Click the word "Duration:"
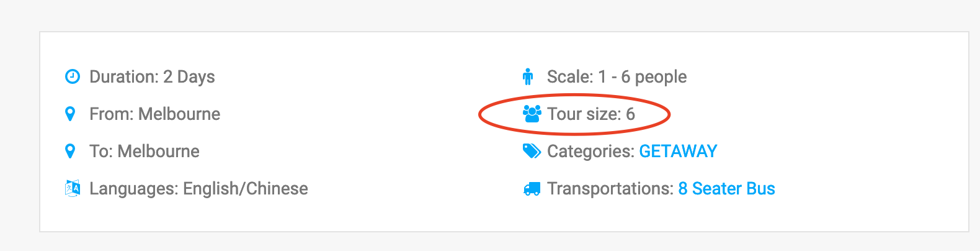 (124, 76)
